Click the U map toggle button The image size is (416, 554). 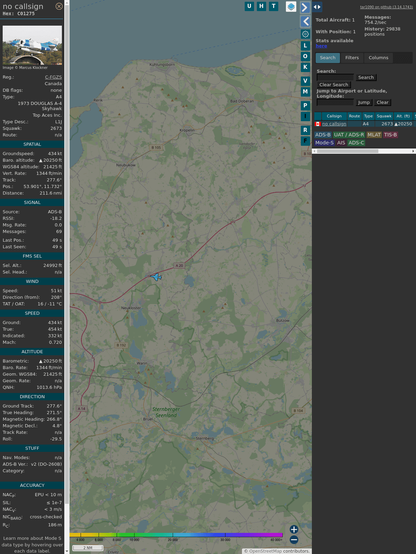click(249, 6)
